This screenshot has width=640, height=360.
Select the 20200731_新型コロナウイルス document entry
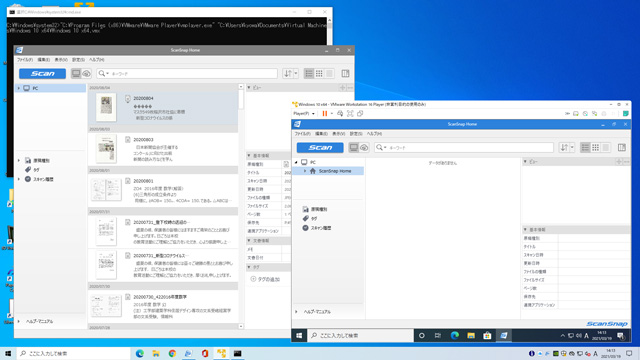point(163,265)
